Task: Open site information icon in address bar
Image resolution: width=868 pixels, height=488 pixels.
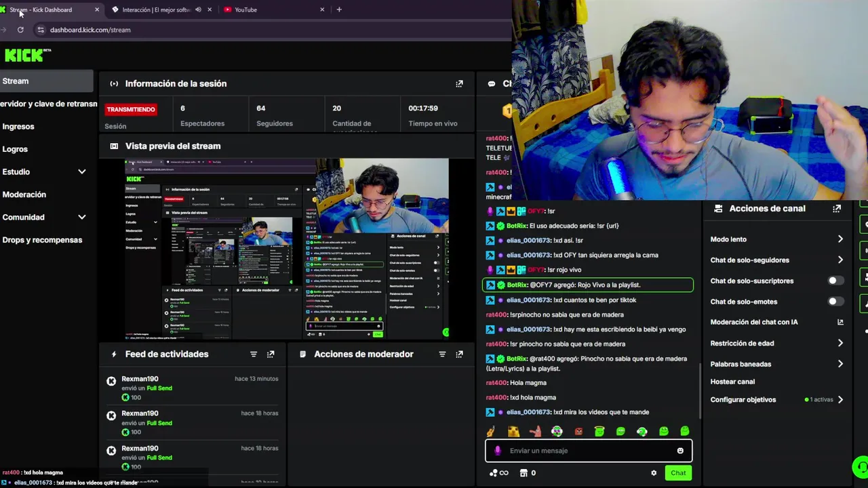Action: coord(41,30)
